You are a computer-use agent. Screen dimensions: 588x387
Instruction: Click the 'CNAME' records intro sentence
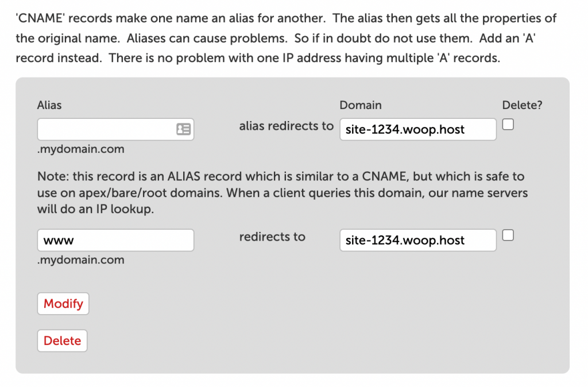coord(171,18)
